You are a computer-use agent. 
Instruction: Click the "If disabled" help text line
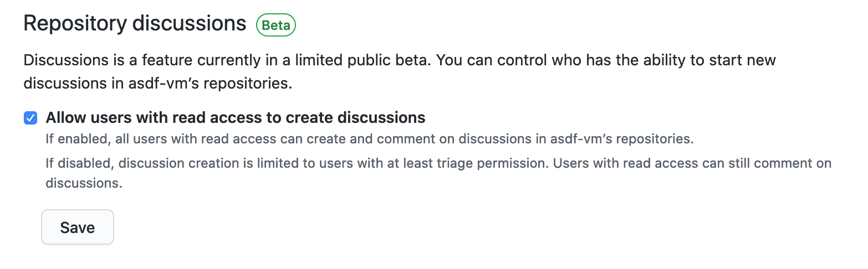click(438, 164)
